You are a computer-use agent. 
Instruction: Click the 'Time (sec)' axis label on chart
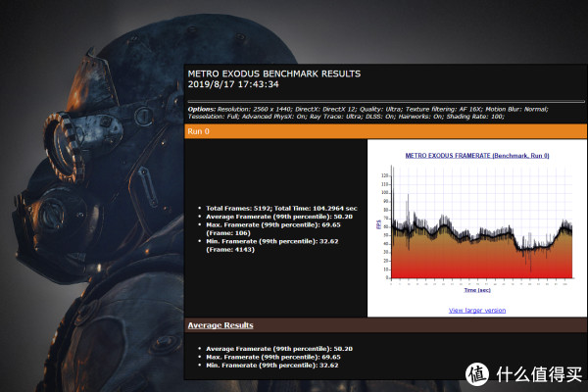[477, 290]
